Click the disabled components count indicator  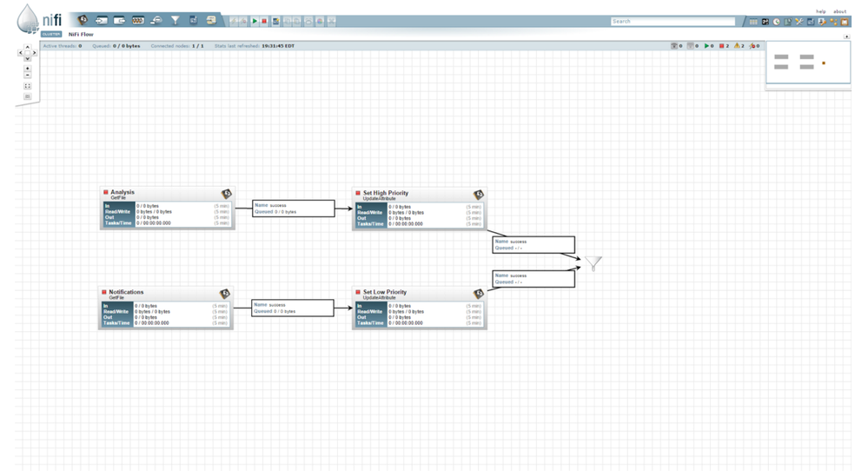coord(754,46)
